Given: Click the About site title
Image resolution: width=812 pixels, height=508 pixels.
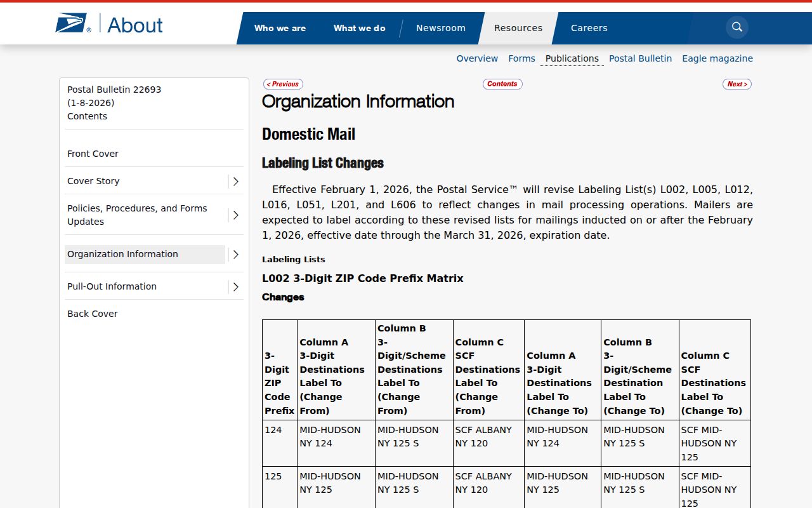Looking at the screenshot, I should (x=135, y=25).
